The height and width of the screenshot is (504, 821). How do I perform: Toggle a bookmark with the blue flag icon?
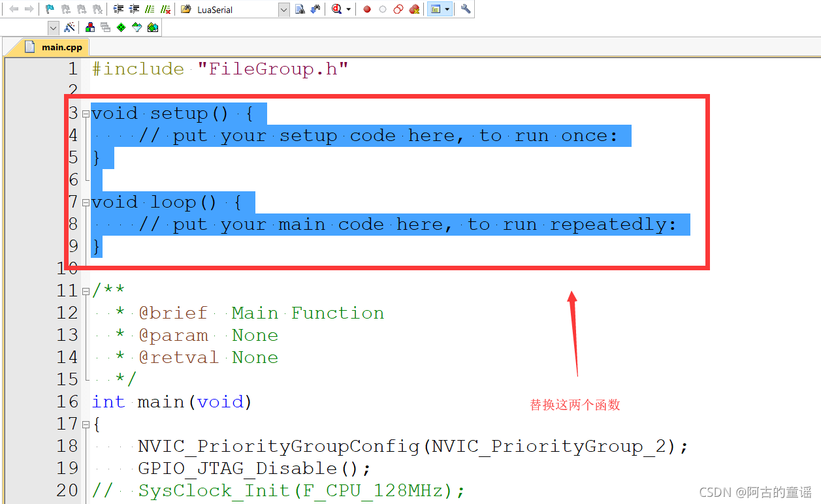tap(49, 8)
